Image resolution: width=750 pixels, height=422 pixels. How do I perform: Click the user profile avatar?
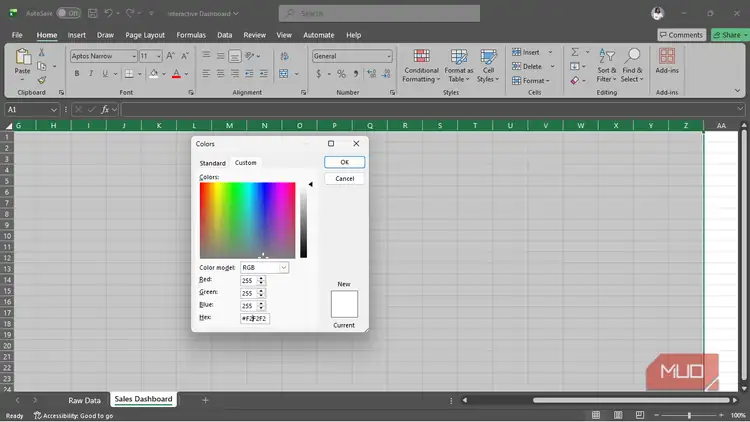point(657,13)
